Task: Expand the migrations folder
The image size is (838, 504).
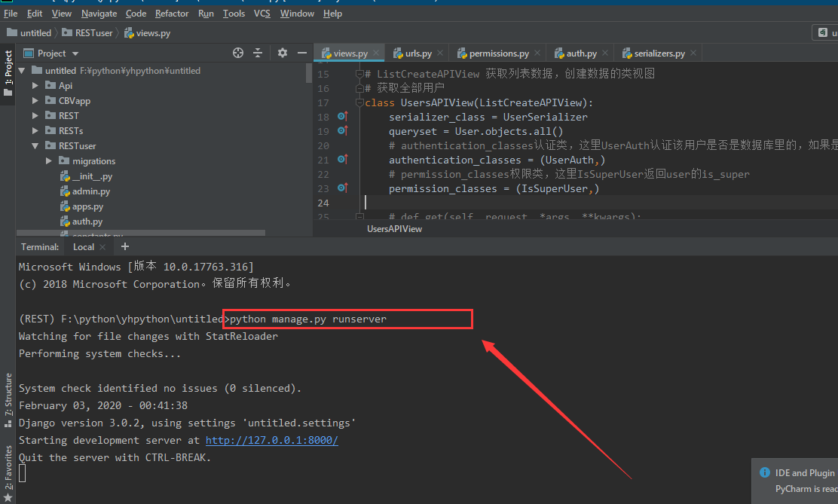Action: [x=49, y=161]
